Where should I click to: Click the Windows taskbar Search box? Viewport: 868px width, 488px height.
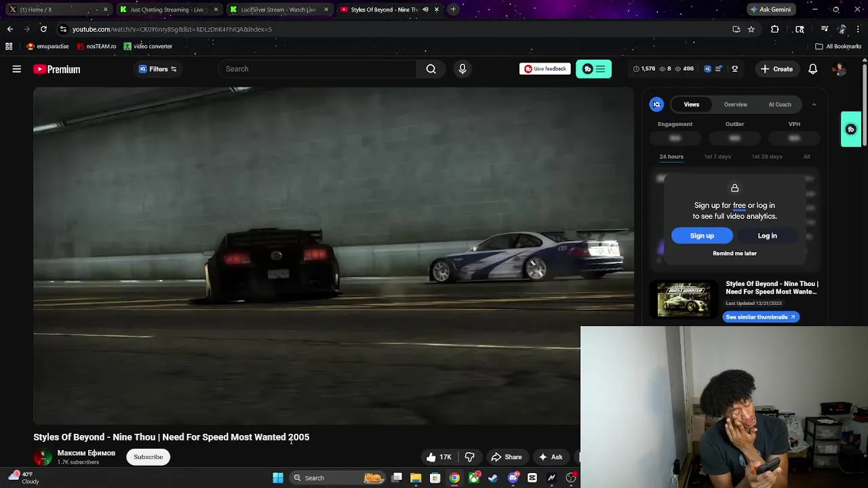337,478
